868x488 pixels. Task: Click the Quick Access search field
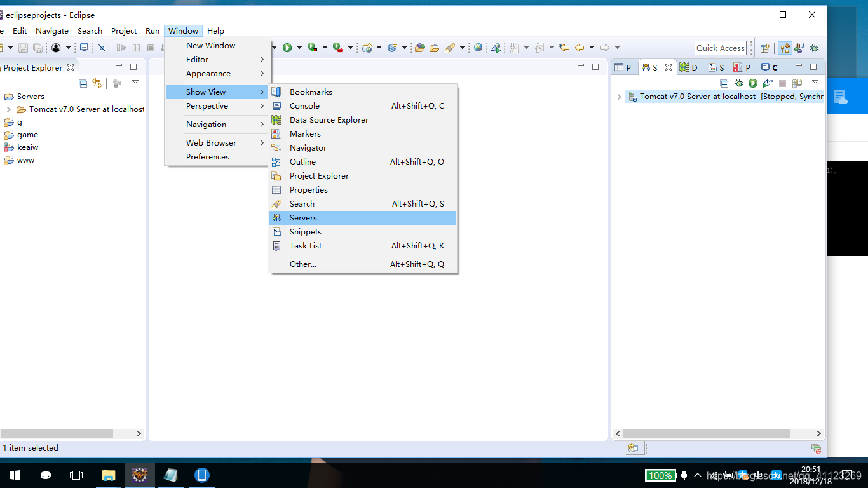[720, 48]
